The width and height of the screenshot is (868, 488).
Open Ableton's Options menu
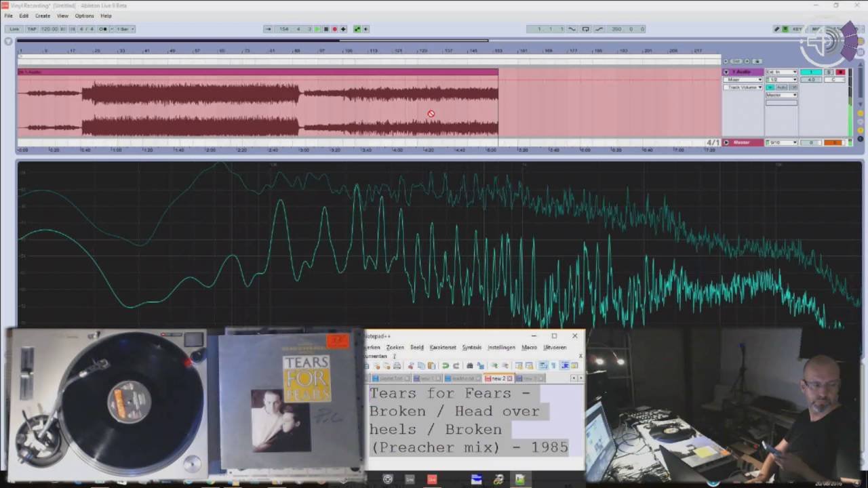85,16
